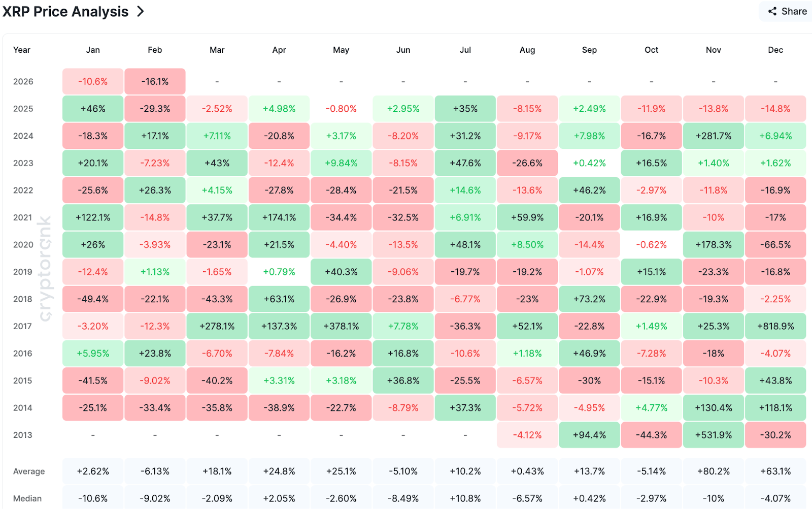Viewport: 812px width, 509px height.
Task: Click the Median row label
Action: click(27, 498)
